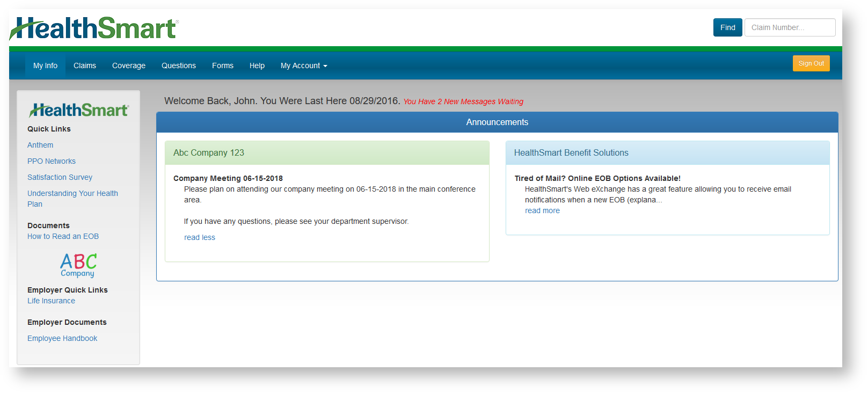
Task: Click 'read less' under Company Meeting announcement
Action: pos(200,237)
